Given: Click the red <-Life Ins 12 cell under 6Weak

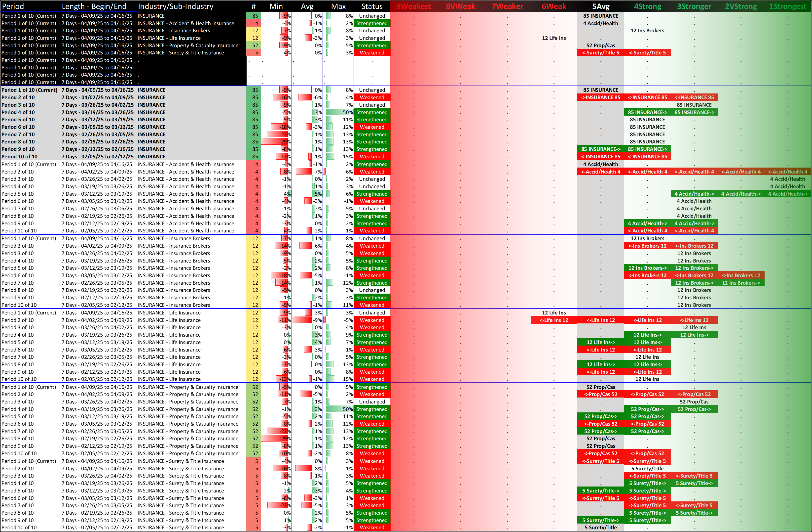Looking at the screenshot, I should [x=554, y=320].
